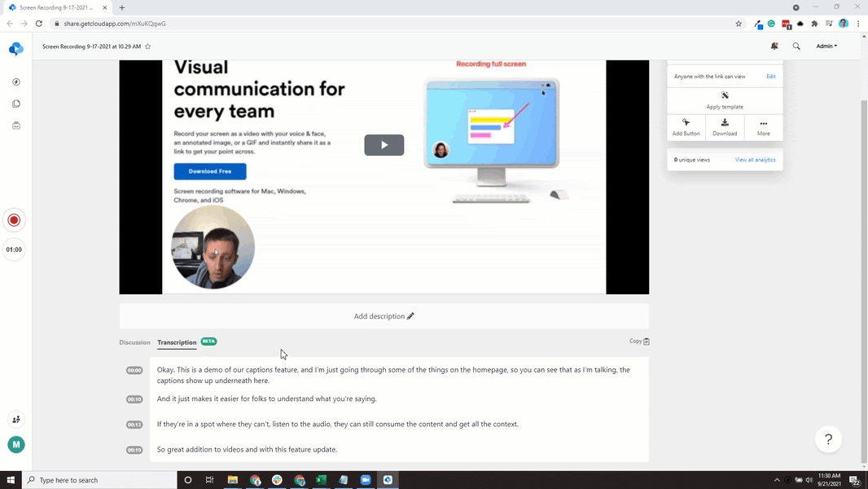Image resolution: width=868 pixels, height=489 pixels.
Task: Click the "0 unique views" text
Action: [692, 160]
